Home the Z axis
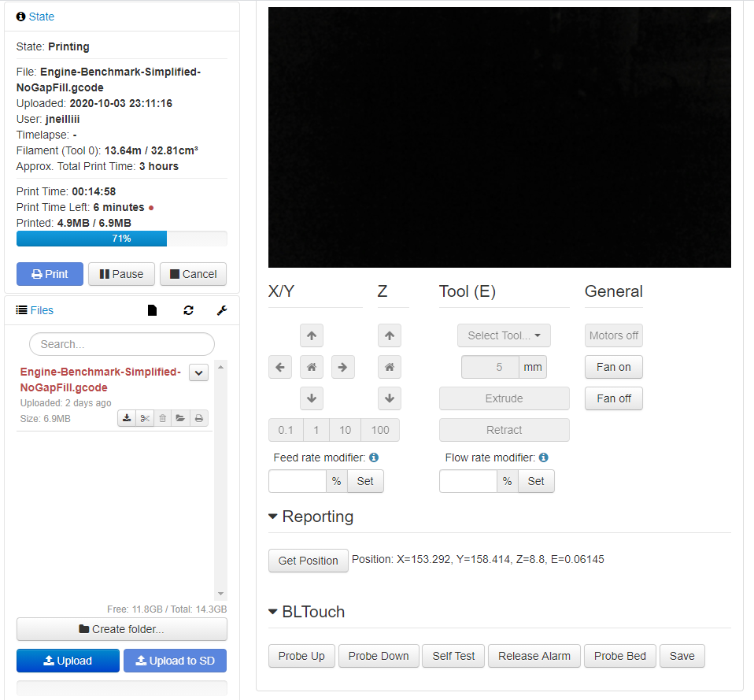The image size is (754, 700). pyautogui.click(x=389, y=367)
